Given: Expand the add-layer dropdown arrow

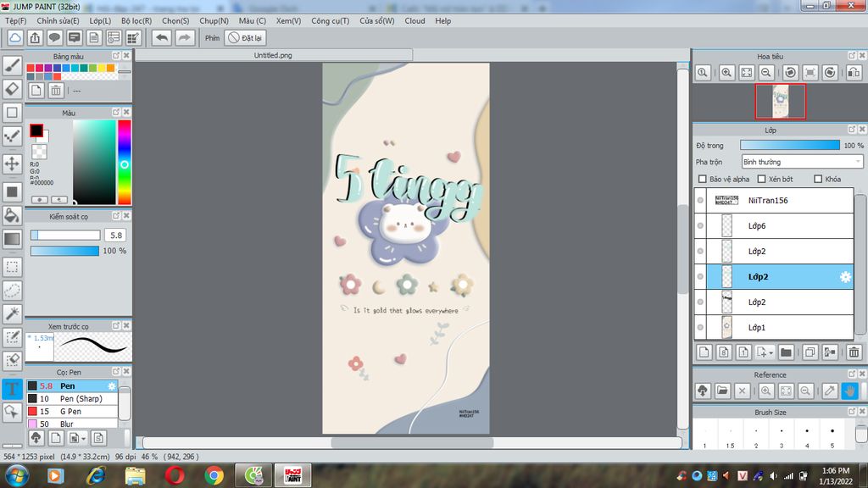Looking at the screenshot, I should click(771, 353).
